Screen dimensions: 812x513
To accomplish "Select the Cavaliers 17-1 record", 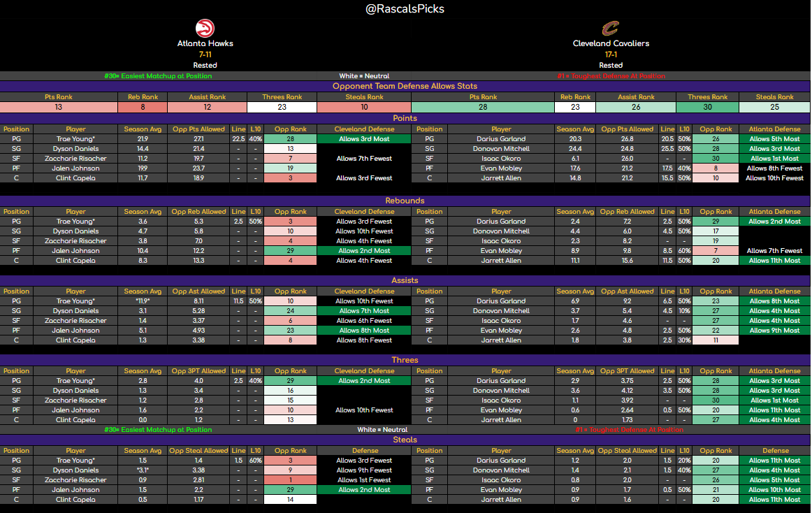I will [x=611, y=55].
